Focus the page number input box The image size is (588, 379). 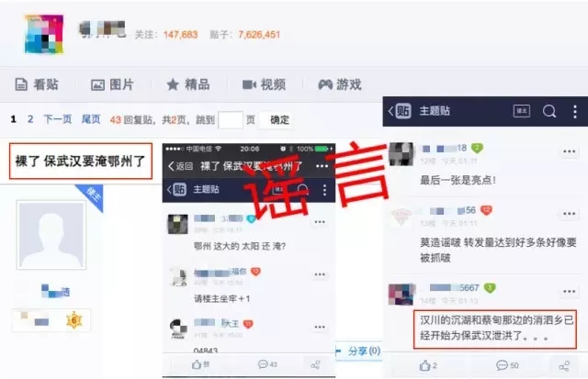tap(231, 120)
